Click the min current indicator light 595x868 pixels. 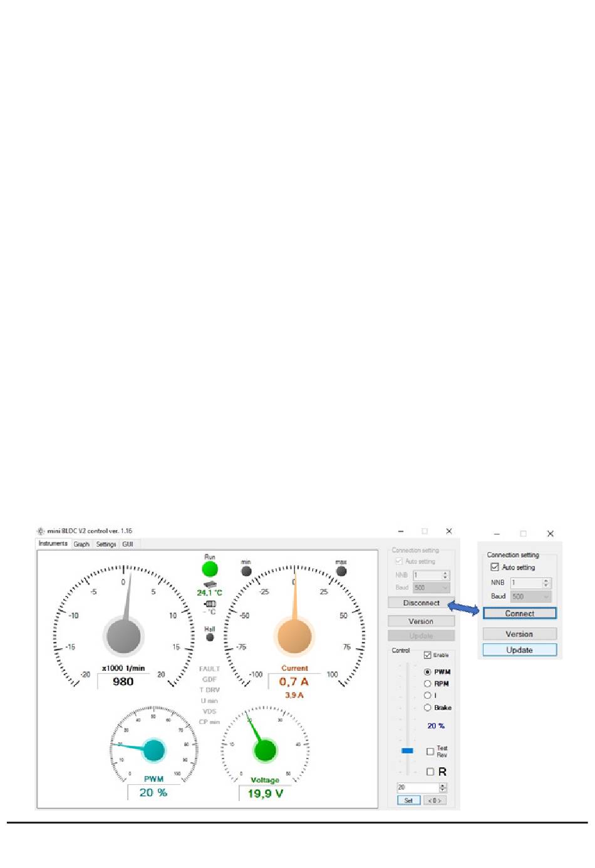click(x=246, y=571)
